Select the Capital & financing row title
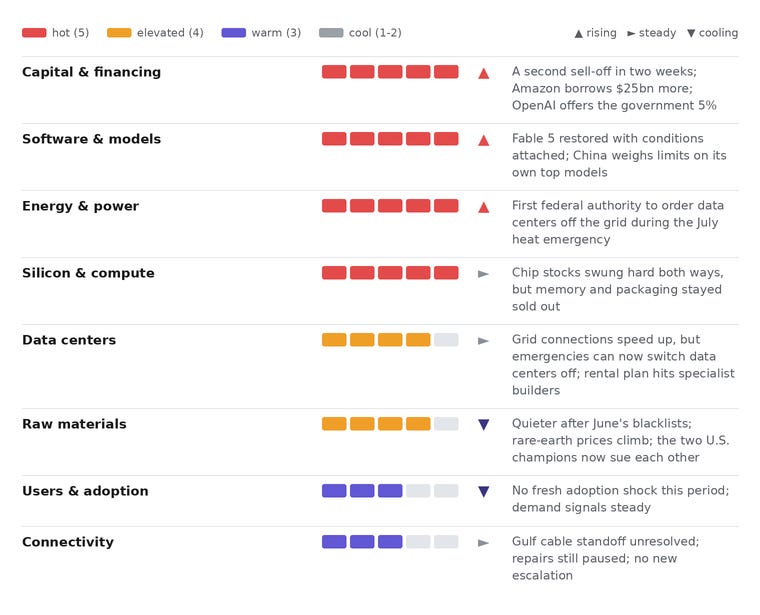 click(x=92, y=72)
